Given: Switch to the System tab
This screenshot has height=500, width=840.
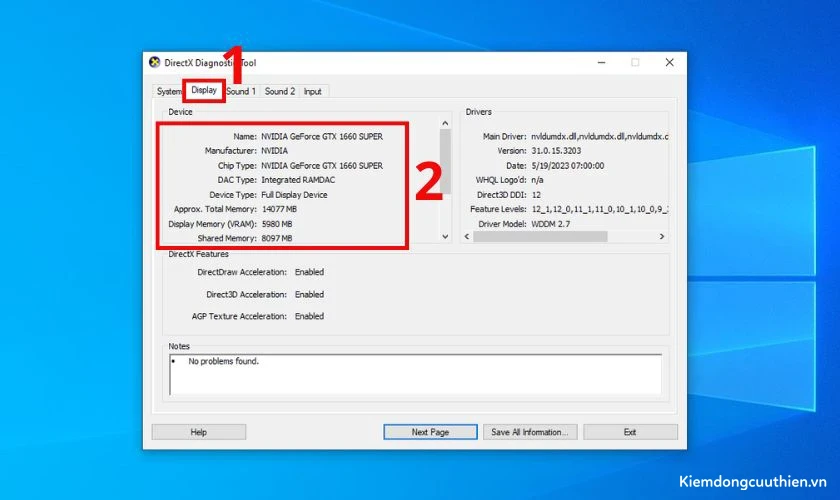Looking at the screenshot, I should point(168,92).
